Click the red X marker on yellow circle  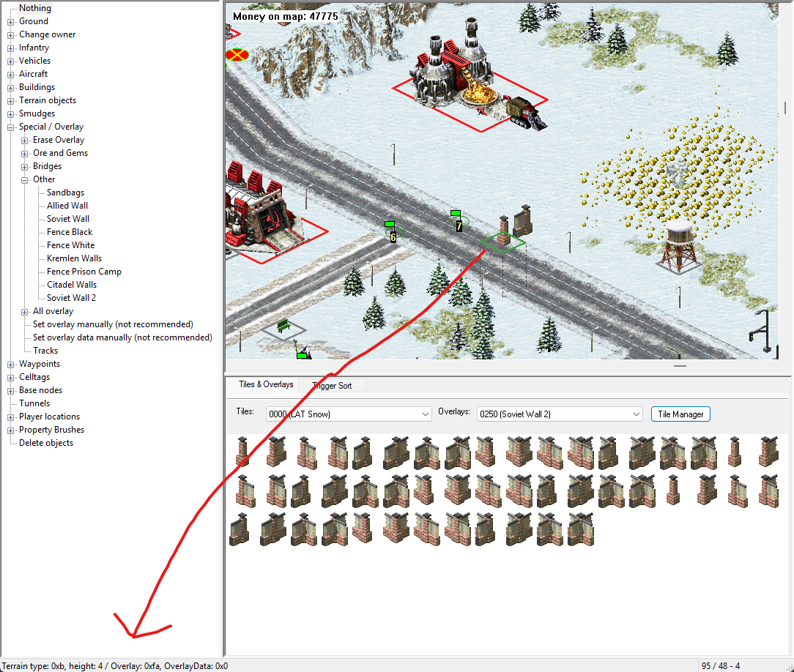pyautogui.click(x=237, y=55)
